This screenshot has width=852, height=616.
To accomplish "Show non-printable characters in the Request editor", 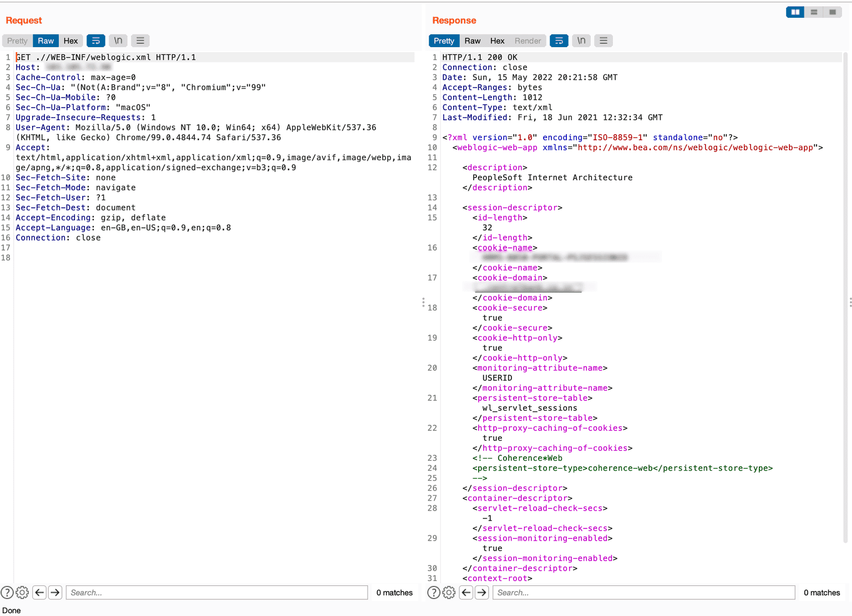I will (118, 40).
